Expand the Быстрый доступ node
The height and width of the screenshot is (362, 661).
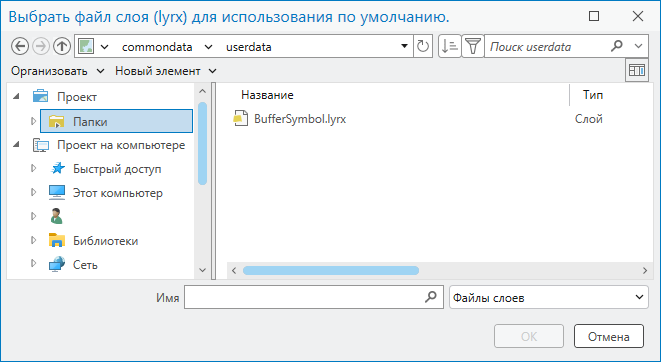point(33,169)
